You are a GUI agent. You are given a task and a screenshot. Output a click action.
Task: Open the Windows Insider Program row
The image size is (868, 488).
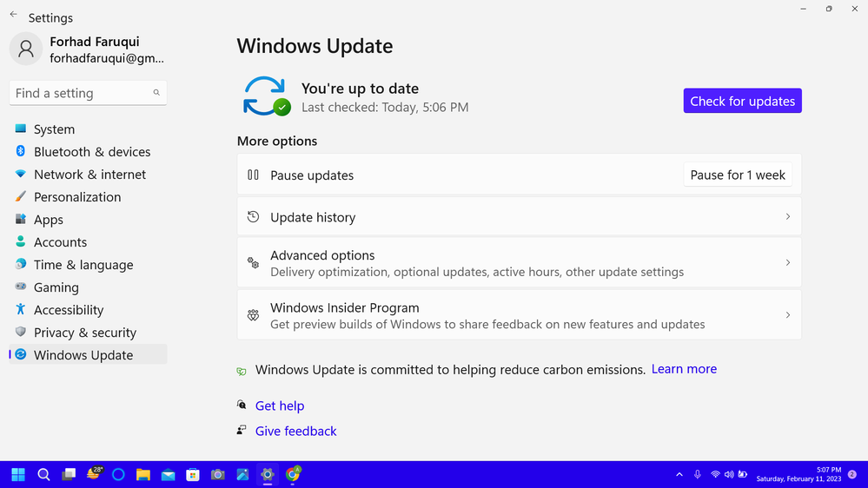click(520, 315)
